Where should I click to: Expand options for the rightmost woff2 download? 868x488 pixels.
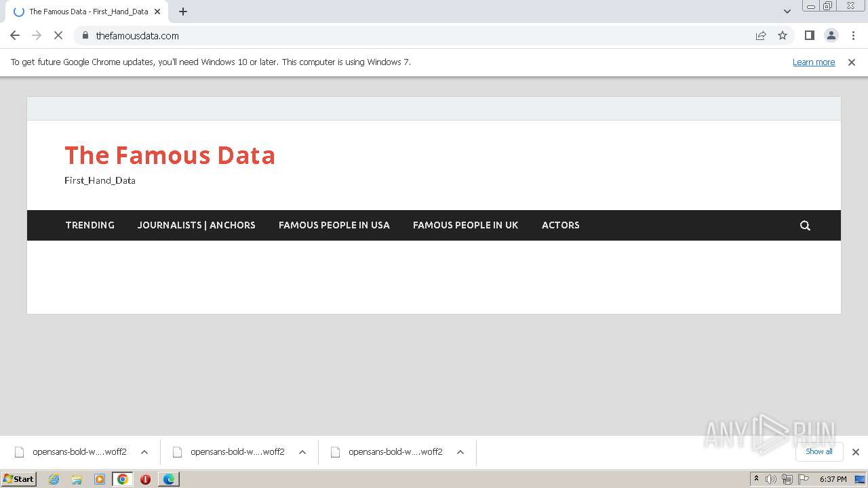coord(460,452)
